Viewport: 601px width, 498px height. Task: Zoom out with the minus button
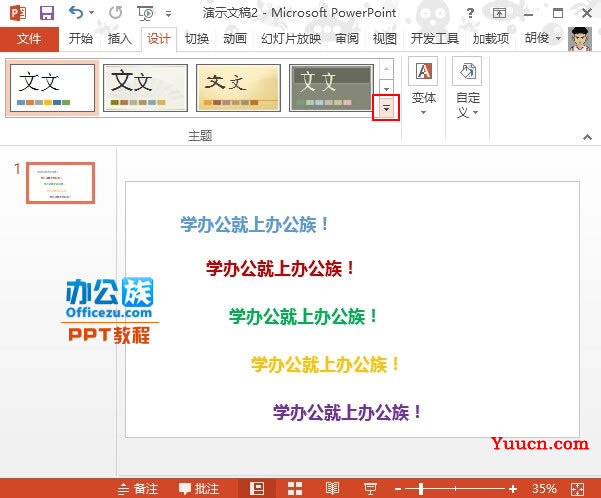[x=397, y=489]
